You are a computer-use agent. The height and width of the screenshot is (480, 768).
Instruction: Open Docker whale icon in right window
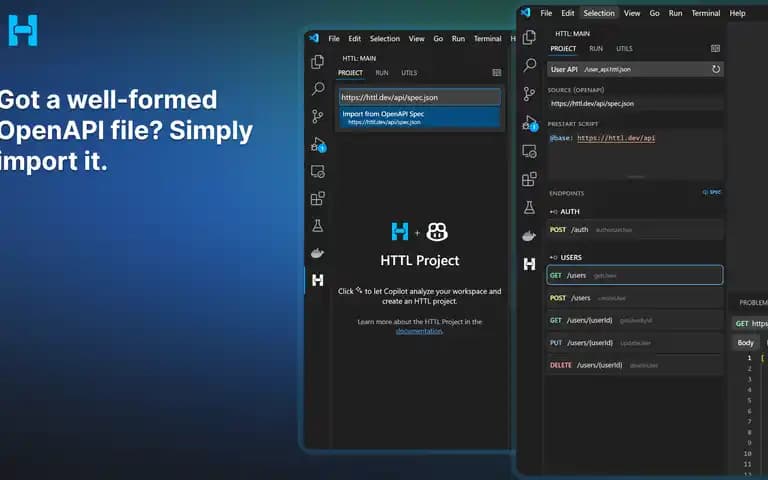(x=529, y=236)
